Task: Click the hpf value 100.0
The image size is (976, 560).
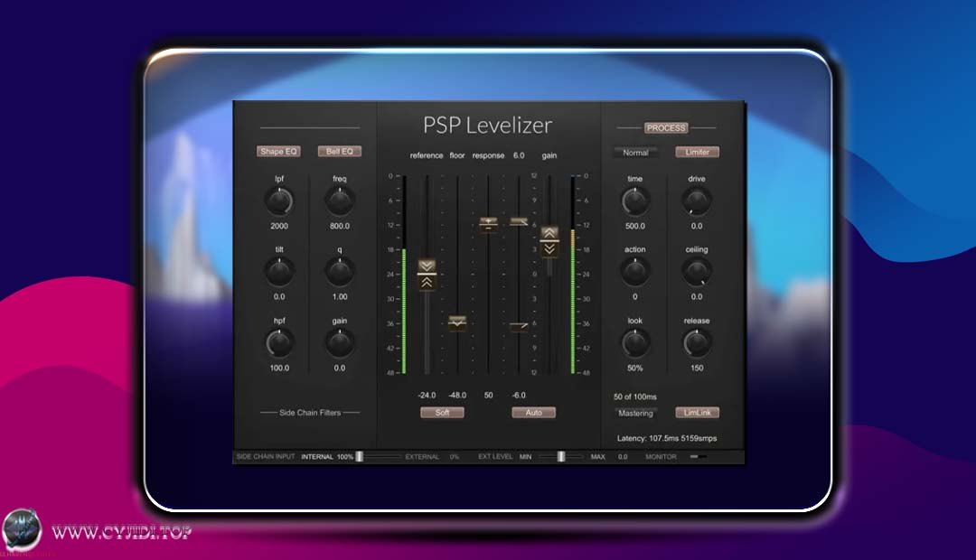Action: click(279, 368)
